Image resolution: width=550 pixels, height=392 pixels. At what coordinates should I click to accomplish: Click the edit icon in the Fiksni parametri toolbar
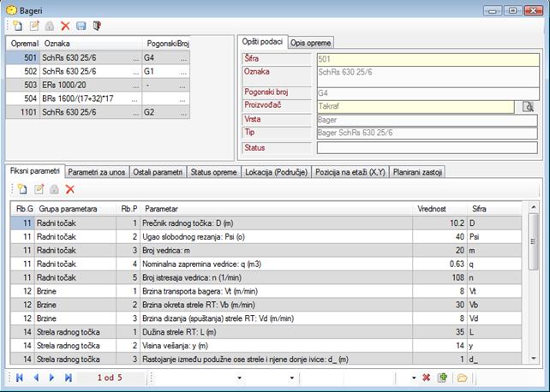39,188
